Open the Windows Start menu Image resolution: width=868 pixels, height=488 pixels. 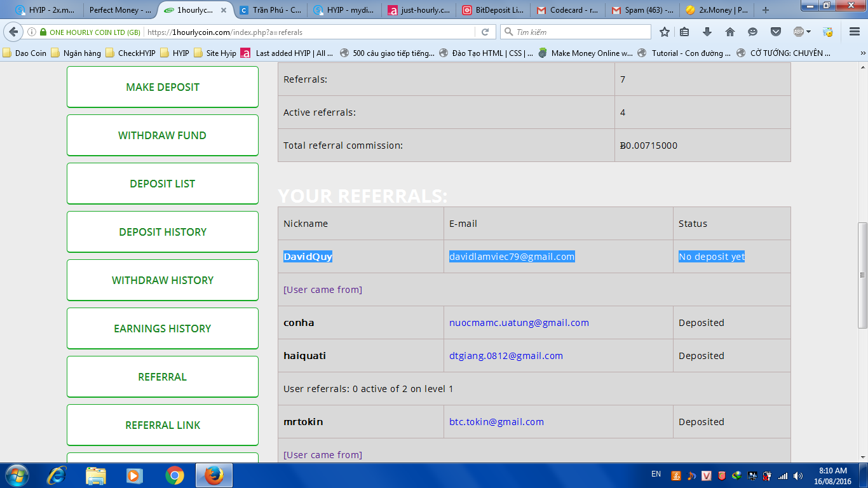coord(17,475)
